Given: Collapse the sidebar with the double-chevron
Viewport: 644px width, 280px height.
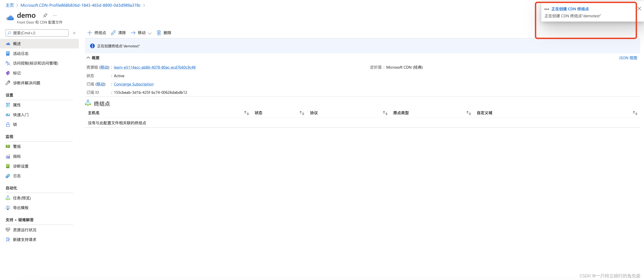Looking at the screenshot, I should (74, 33).
